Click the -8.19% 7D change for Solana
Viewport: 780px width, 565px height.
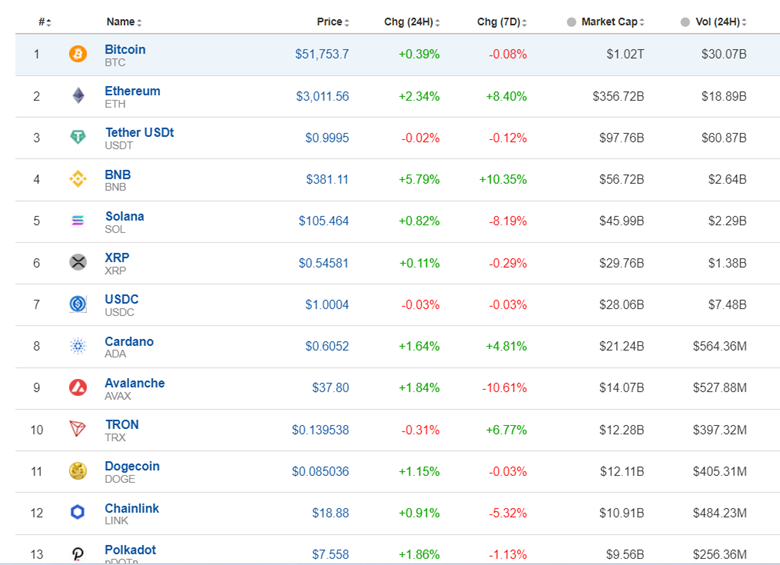(507, 221)
